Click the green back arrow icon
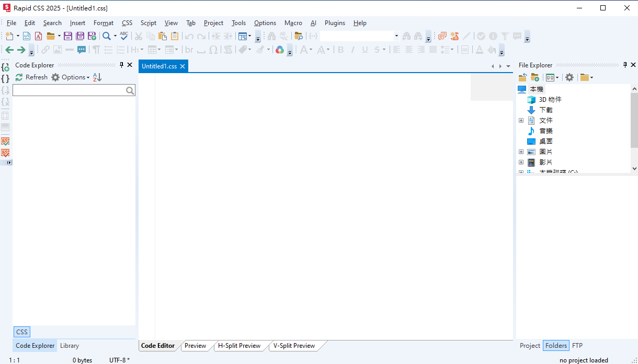This screenshot has width=638, height=364. 9,50
